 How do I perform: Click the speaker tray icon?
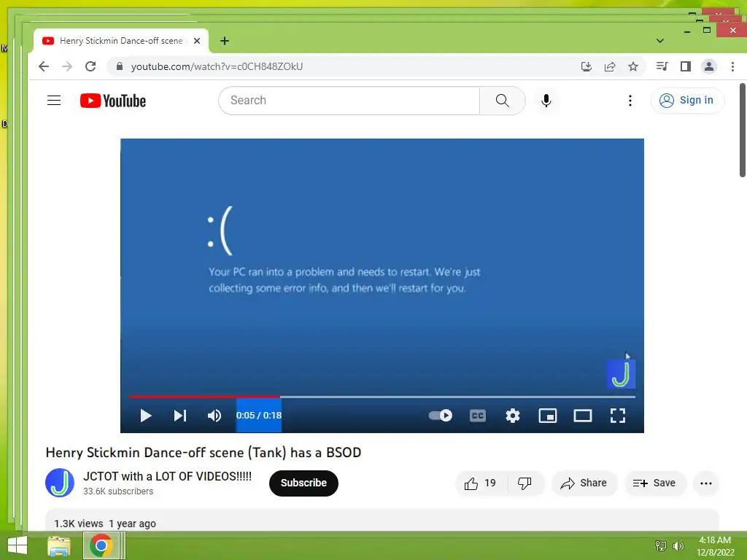(x=678, y=545)
